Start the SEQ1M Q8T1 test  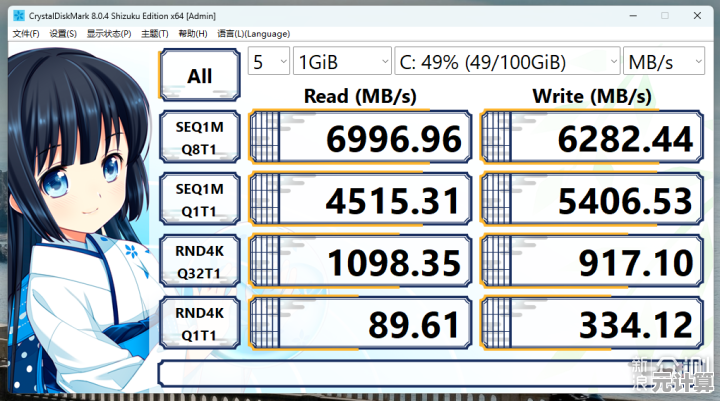point(200,137)
